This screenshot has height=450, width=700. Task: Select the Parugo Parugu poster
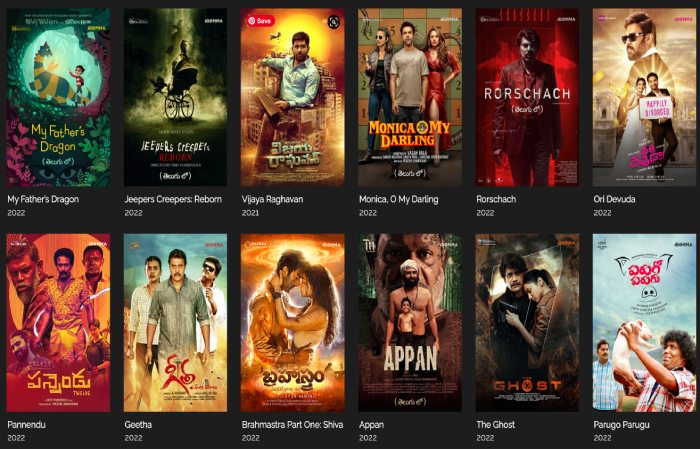645,323
